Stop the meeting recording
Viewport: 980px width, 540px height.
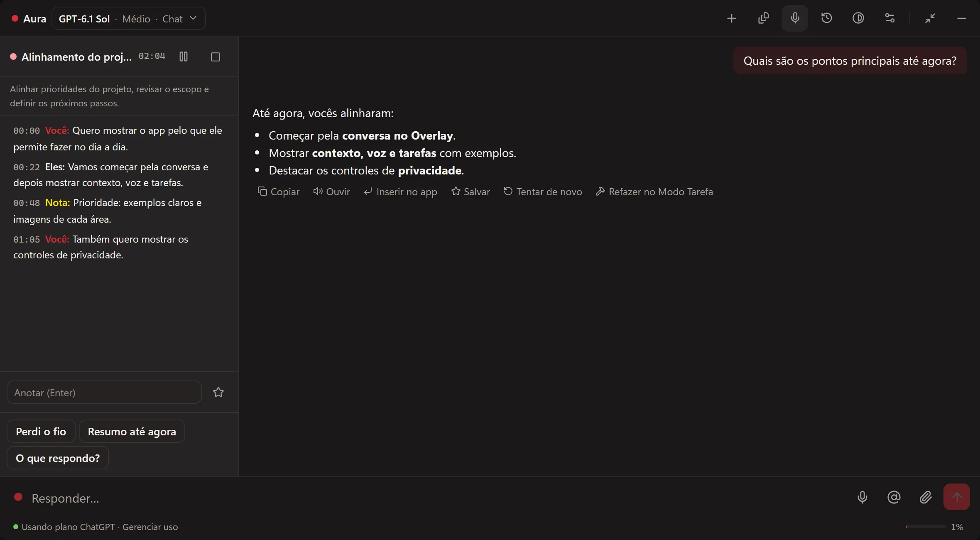pyautogui.click(x=215, y=56)
